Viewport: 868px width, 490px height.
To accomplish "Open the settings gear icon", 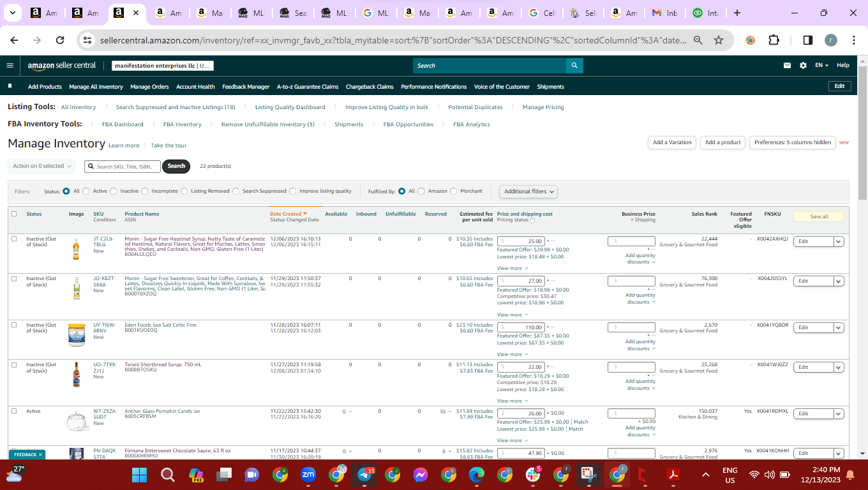I will tap(803, 65).
